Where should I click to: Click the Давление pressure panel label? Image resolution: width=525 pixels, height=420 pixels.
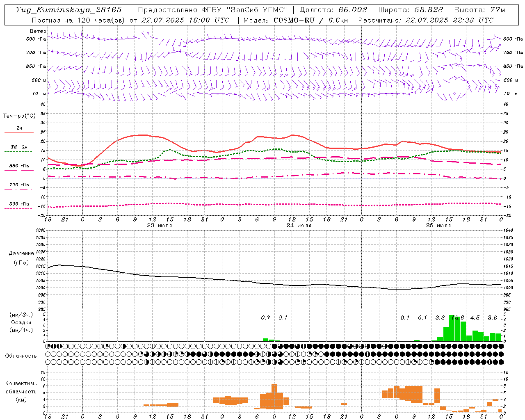21,253
